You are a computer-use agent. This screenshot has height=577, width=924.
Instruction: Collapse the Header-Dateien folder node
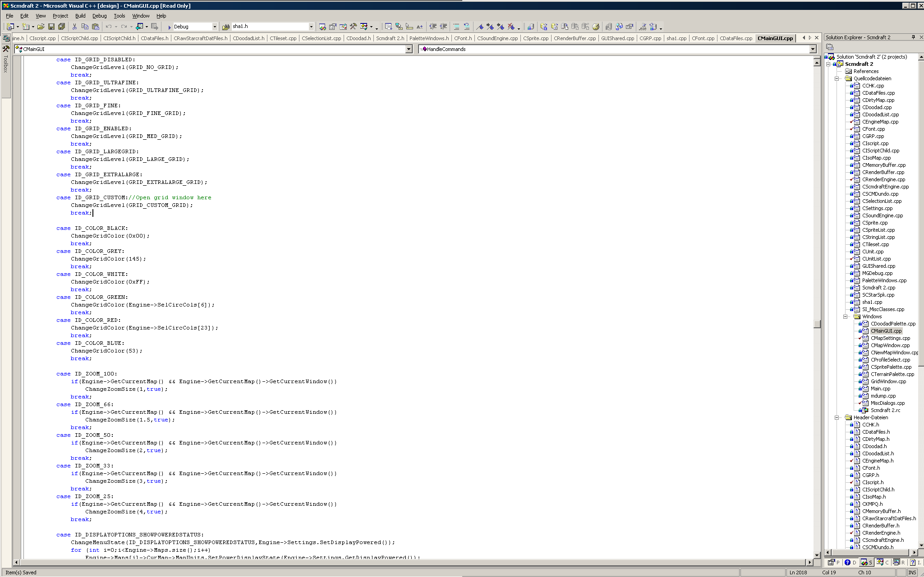click(837, 417)
